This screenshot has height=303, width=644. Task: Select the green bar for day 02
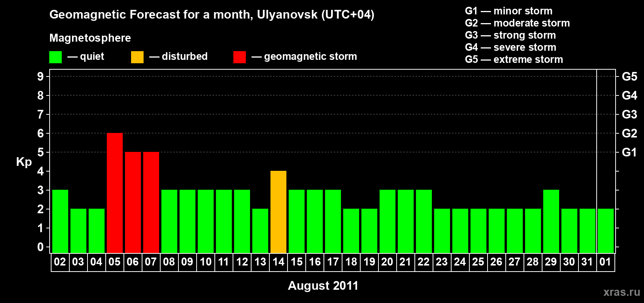(60, 221)
